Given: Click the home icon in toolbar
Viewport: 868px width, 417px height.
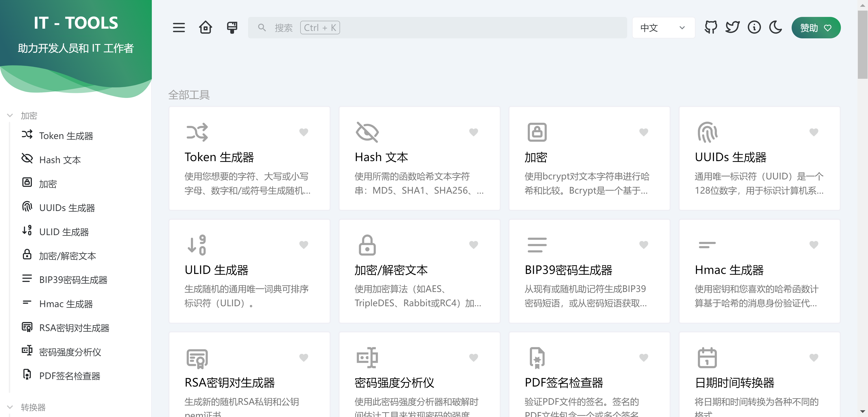Looking at the screenshot, I should (205, 28).
